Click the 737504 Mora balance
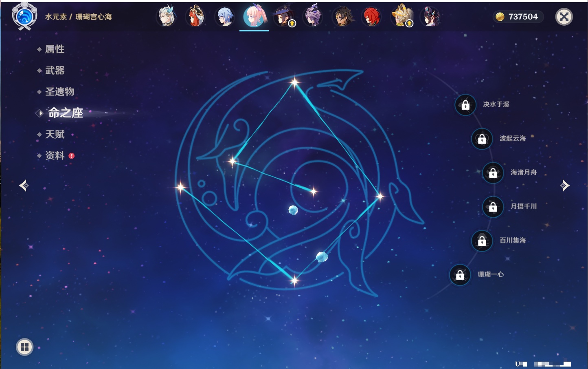This screenshot has width=588, height=369. (518, 17)
